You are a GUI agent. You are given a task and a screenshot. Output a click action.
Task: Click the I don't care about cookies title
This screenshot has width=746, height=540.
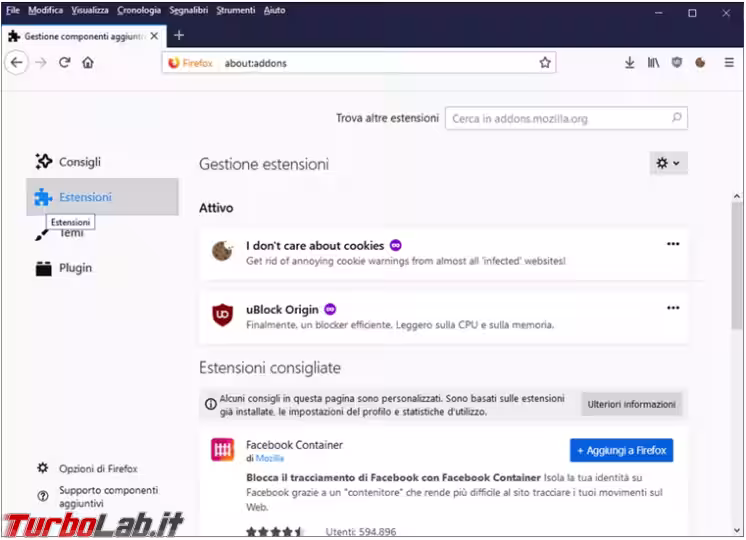coord(315,245)
